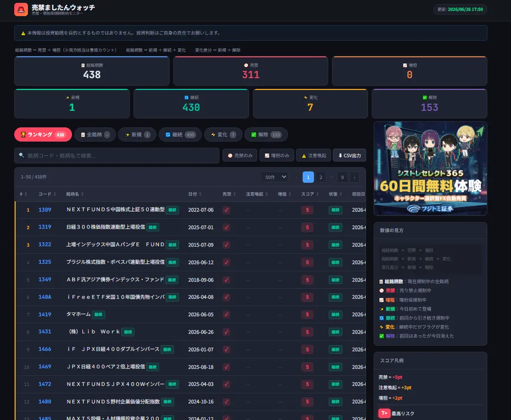The width and height of the screenshot is (511, 420).
Task: Click the 売禁 311 summary card
Action: click(251, 71)
